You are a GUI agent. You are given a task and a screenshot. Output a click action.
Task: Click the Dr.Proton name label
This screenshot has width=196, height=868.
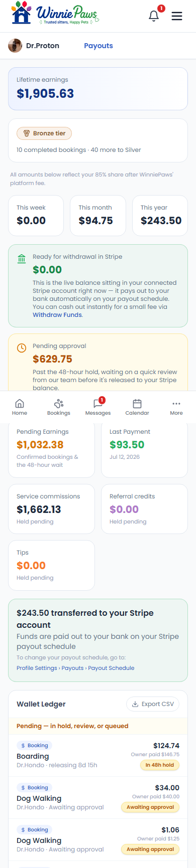click(43, 46)
